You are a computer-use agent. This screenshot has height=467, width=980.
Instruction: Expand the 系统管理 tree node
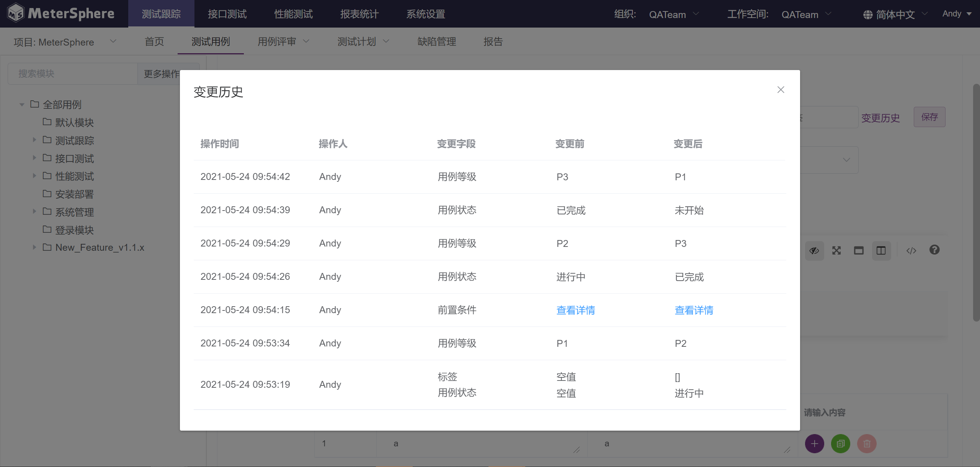tap(34, 211)
